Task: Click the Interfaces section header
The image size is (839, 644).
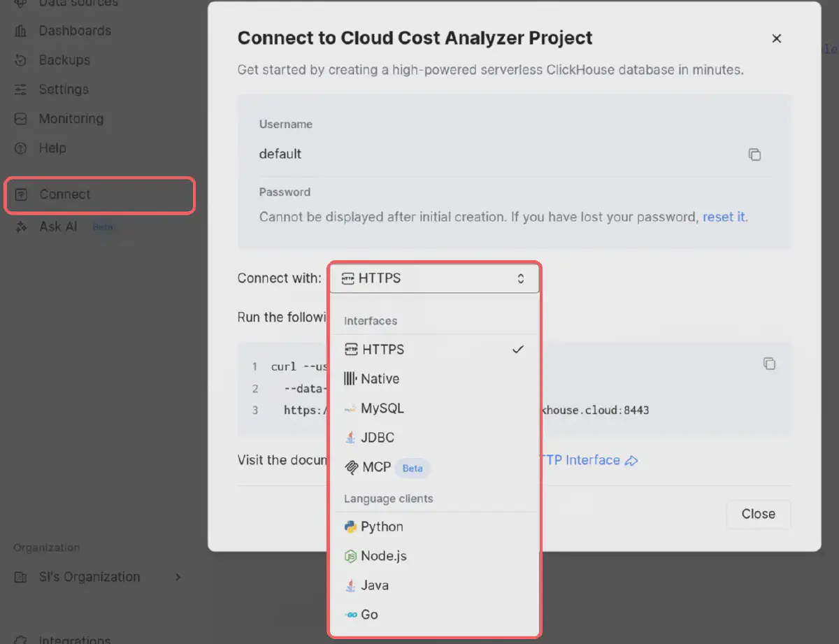Action: click(x=371, y=321)
